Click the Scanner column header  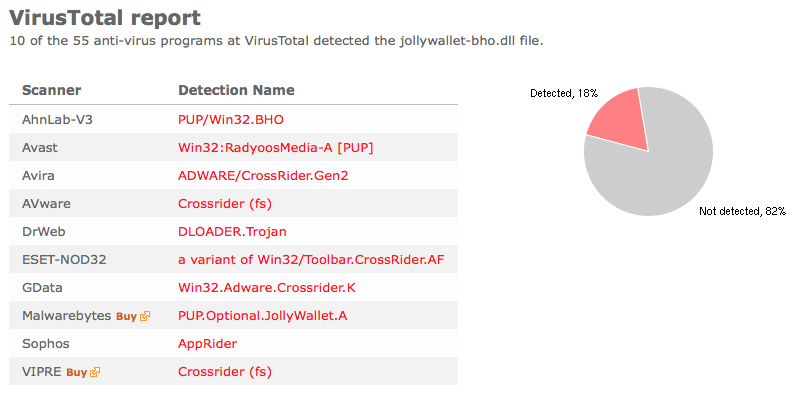pyautogui.click(x=52, y=91)
